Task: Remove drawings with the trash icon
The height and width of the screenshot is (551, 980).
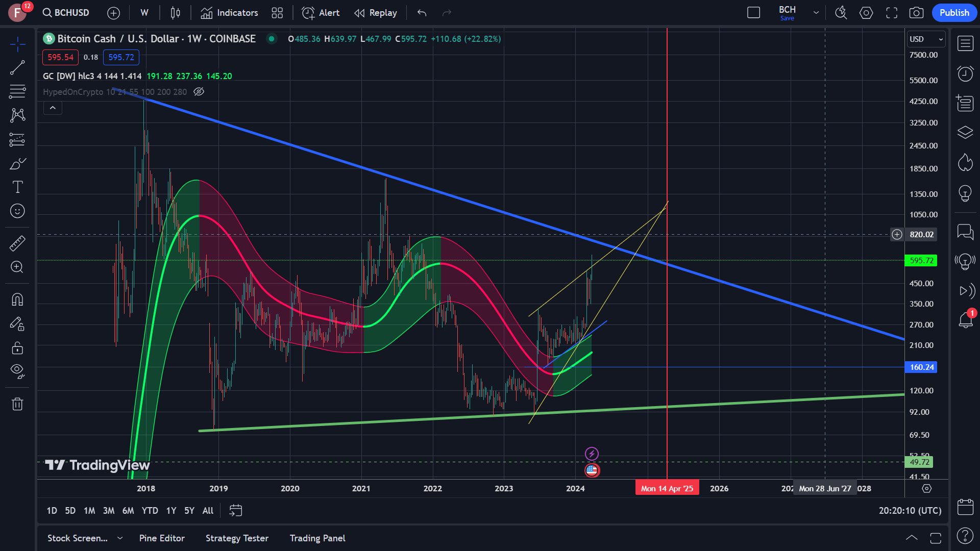Action: pos(17,404)
